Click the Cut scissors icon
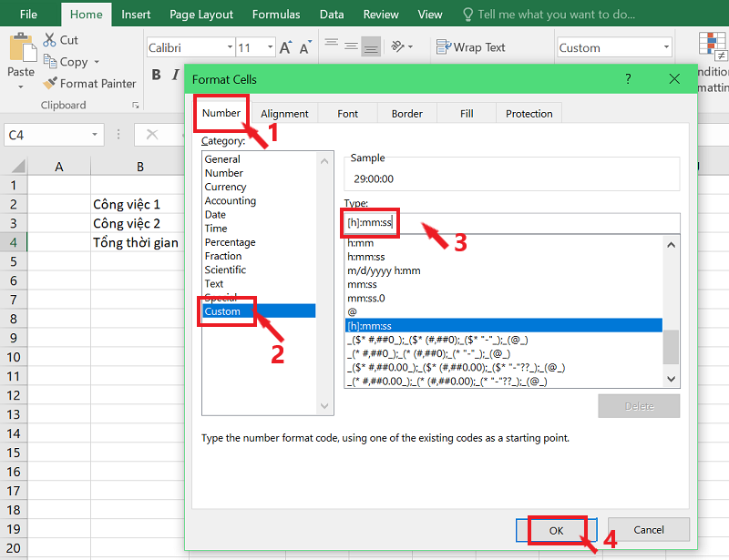 pos(51,39)
